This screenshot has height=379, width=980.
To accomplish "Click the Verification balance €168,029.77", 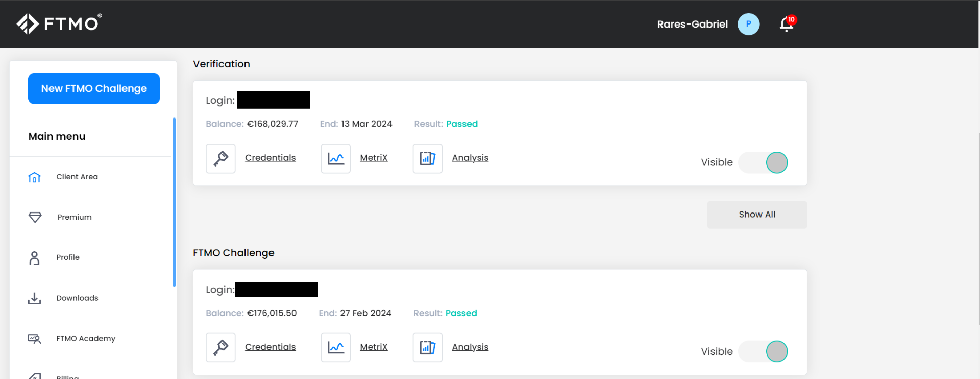I will [x=273, y=124].
